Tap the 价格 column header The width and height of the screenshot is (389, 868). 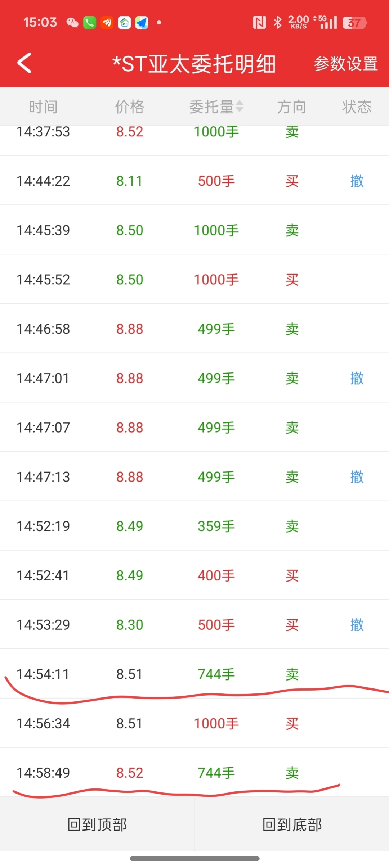pyautogui.click(x=130, y=107)
